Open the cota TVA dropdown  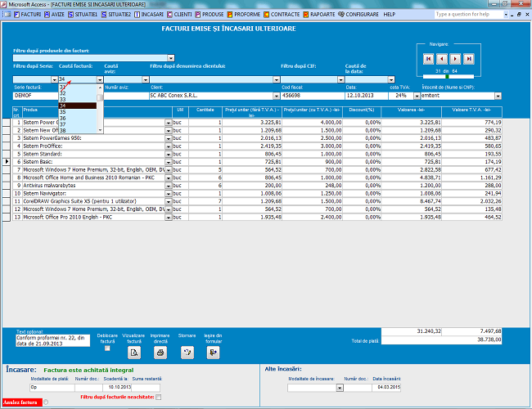tap(417, 96)
